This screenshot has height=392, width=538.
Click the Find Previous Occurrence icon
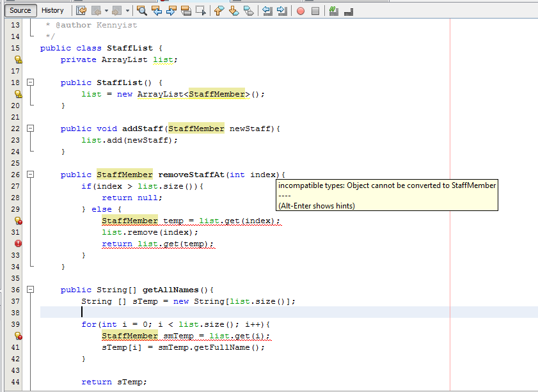click(157, 10)
